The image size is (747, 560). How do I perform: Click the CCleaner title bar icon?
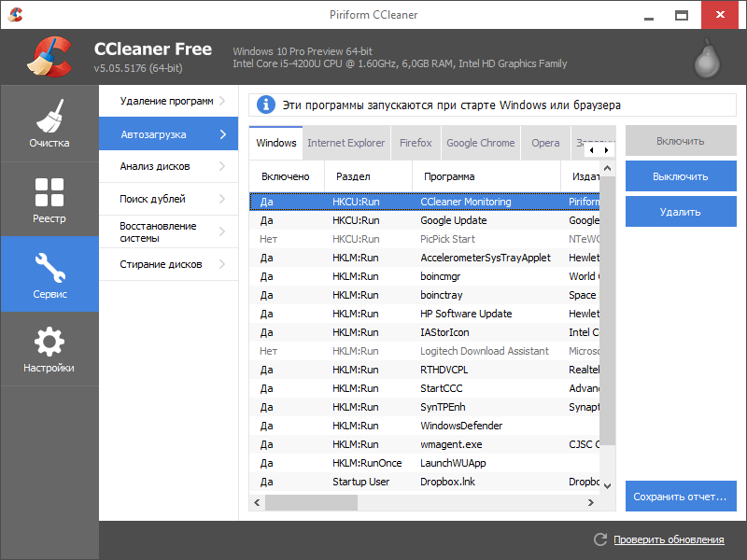pyautogui.click(x=15, y=15)
